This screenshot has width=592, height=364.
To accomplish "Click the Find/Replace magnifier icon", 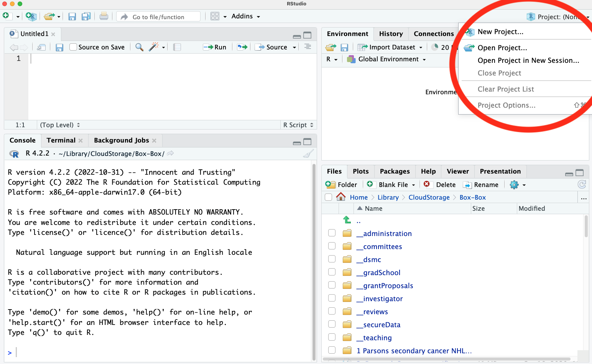I will pyautogui.click(x=140, y=47).
